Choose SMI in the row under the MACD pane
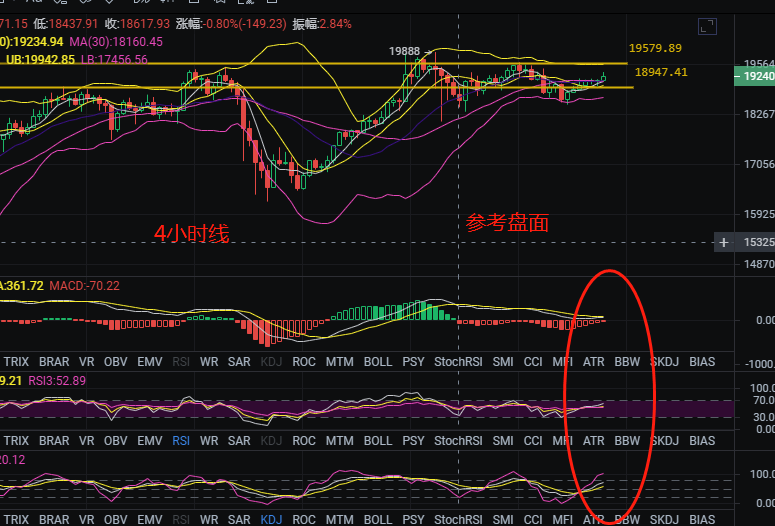This screenshot has width=775, height=526. tap(503, 362)
